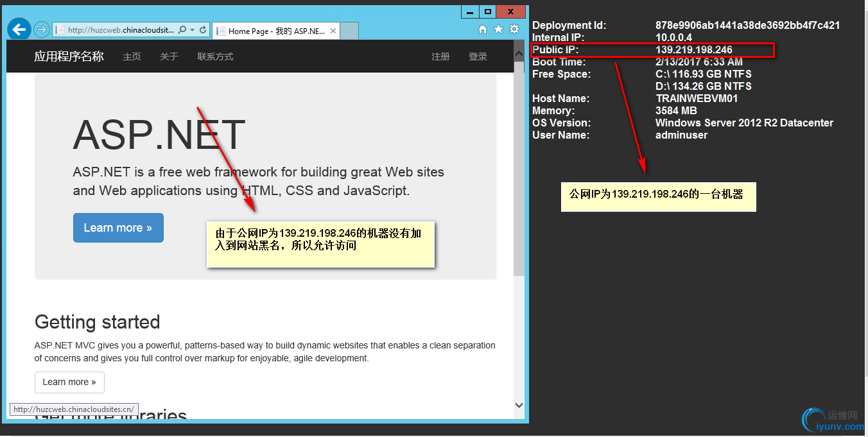Open a new blank browser tab
This screenshot has height=437, width=868.
[x=349, y=31]
